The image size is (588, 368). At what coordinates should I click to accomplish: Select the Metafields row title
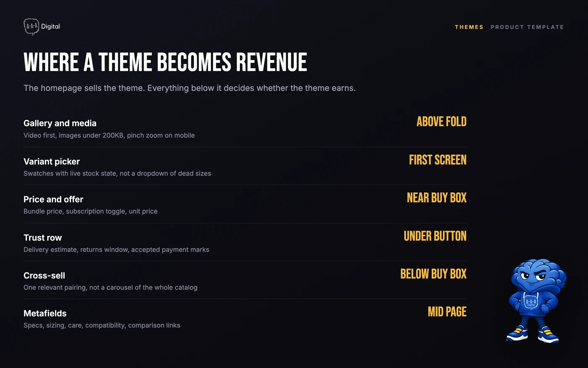45,313
